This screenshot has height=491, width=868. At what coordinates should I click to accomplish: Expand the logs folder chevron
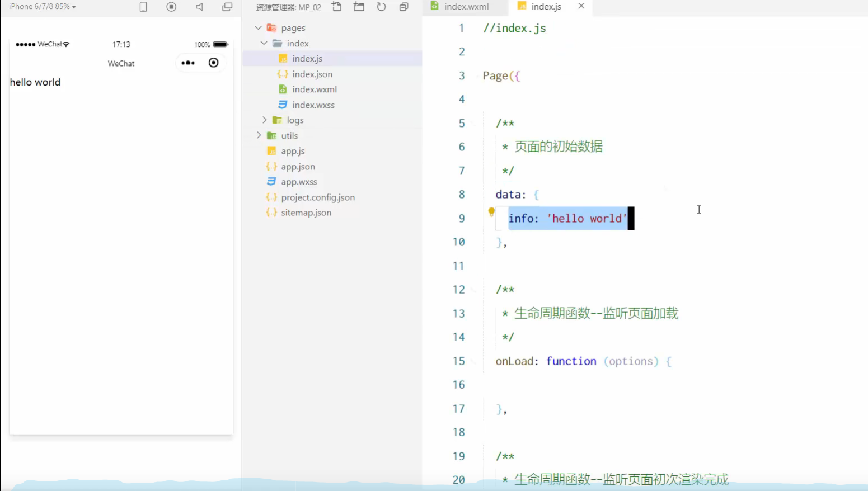[264, 120]
